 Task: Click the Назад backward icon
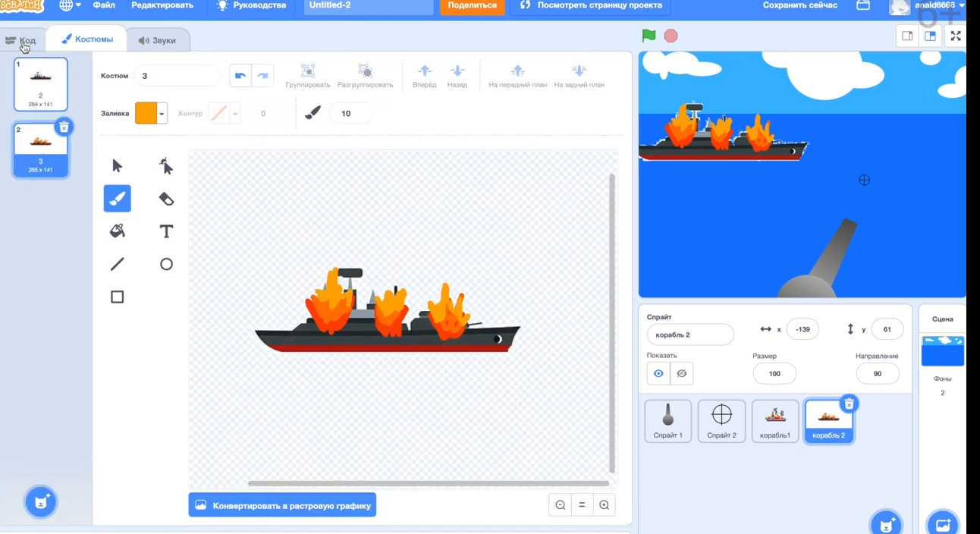pyautogui.click(x=457, y=71)
